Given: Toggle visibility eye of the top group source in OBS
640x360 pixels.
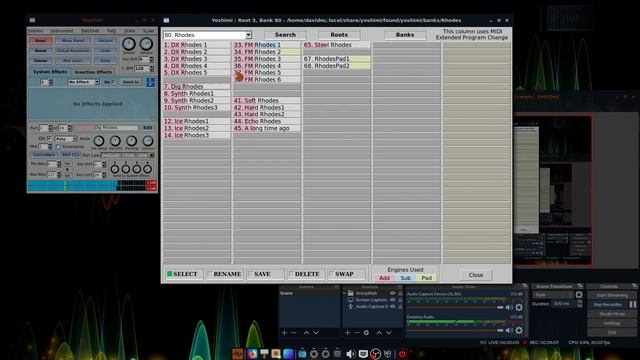Looking at the screenshot, I should pyautogui.click(x=392, y=293).
